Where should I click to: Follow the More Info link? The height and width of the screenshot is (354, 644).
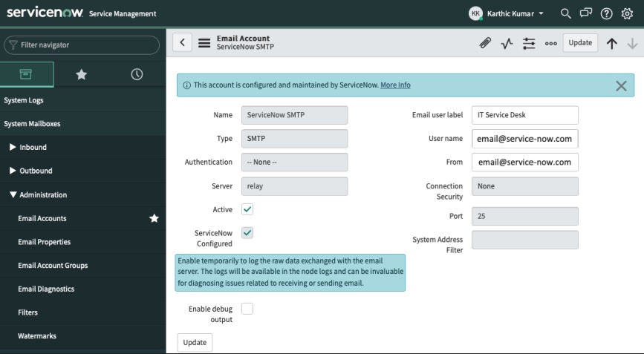tap(395, 85)
